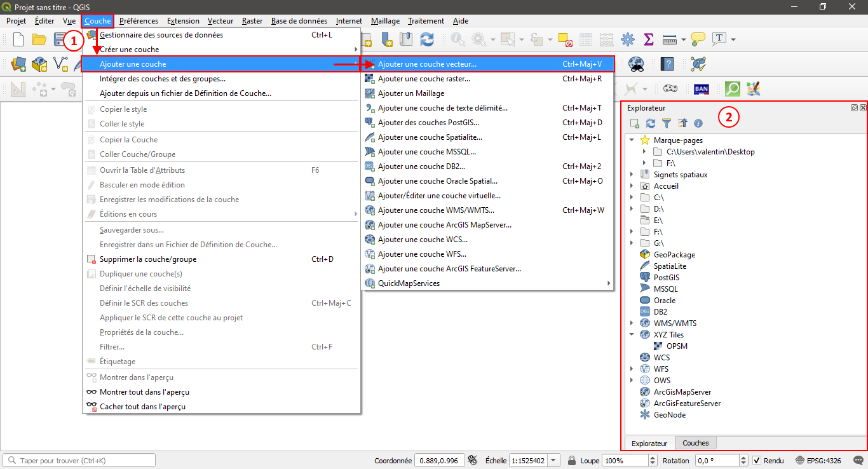
Task: Click the New GeoPackage layer toolbar icon
Action: click(x=39, y=64)
